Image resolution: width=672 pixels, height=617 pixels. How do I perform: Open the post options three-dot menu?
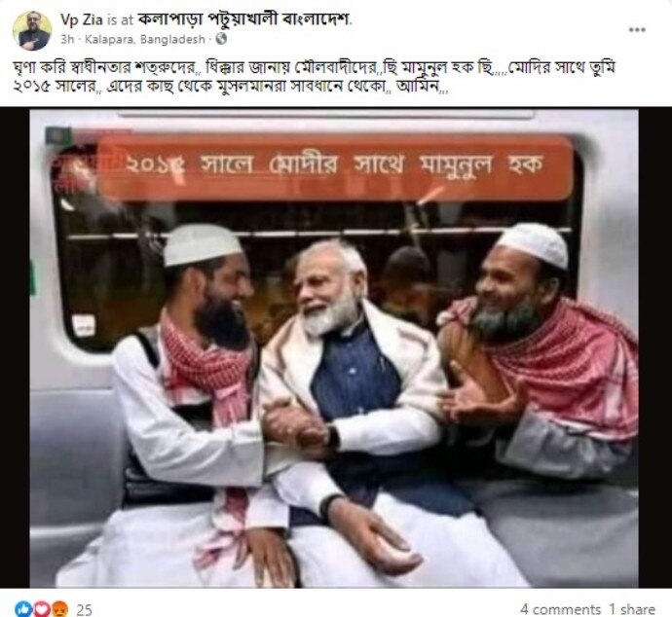point(637,29)
